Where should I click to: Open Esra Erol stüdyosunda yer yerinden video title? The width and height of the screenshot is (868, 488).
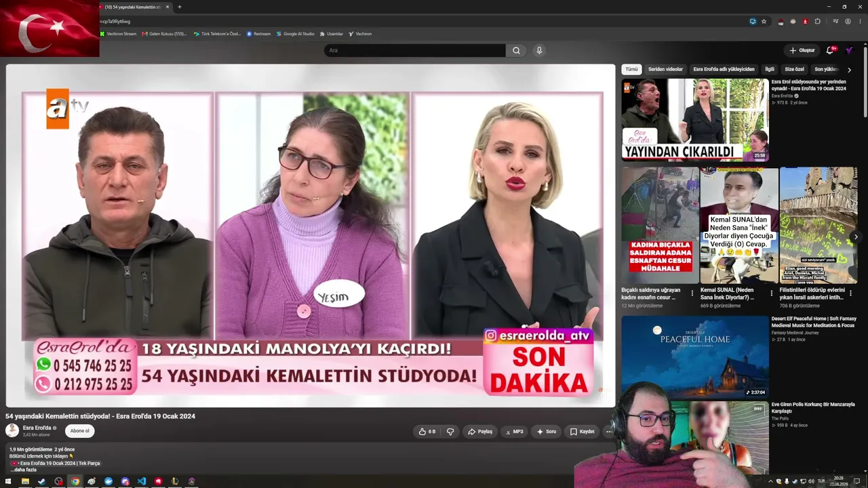tap(809, 85)
